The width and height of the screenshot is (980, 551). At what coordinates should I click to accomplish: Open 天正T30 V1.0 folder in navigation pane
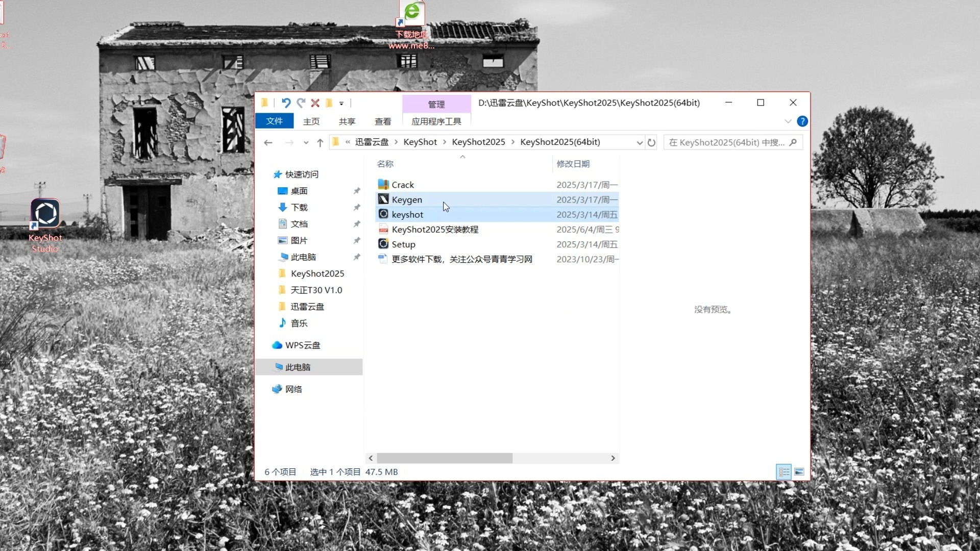pos(316,290)
